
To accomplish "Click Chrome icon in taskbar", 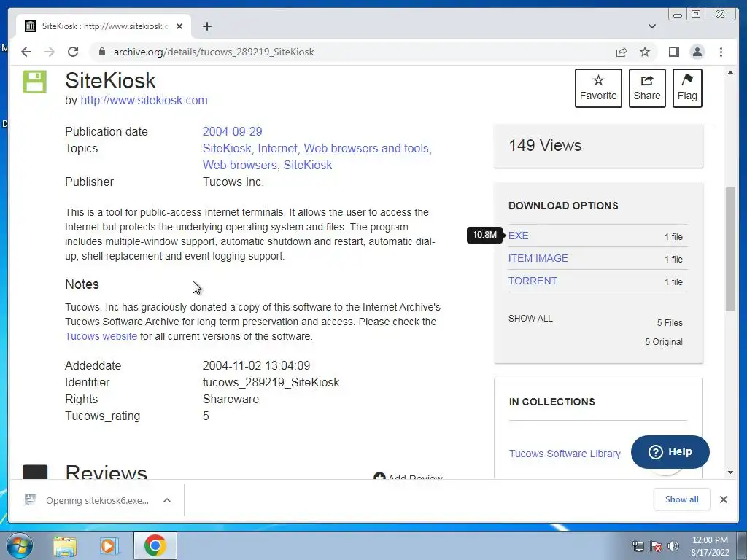I will (155, 545).
